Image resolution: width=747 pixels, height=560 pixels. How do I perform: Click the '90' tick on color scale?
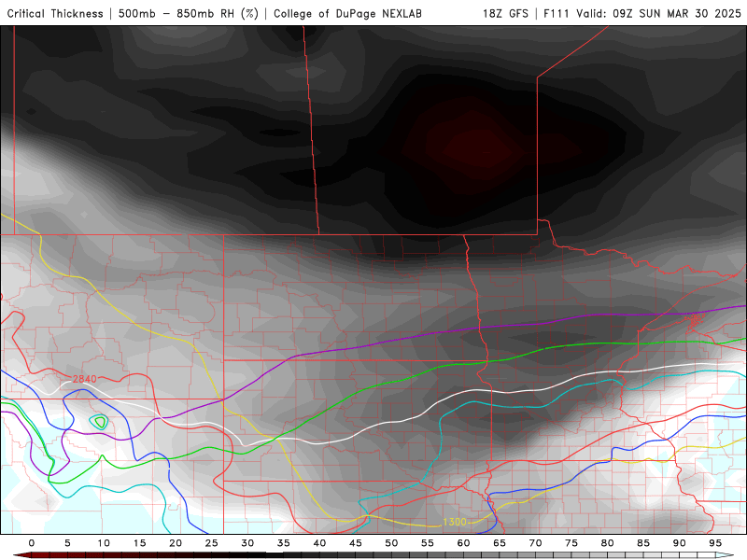(x=680, y=543)
